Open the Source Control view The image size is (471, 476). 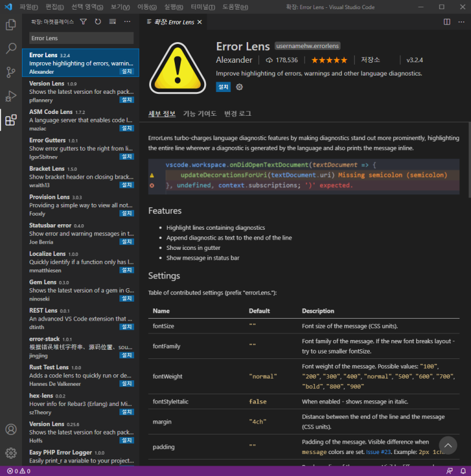(x=11, y=72)
